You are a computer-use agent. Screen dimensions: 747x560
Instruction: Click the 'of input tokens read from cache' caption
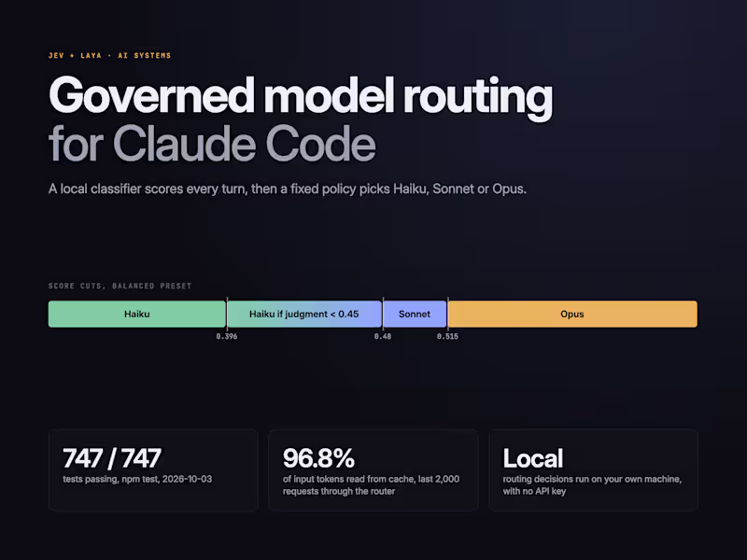[x=371, y=485]
